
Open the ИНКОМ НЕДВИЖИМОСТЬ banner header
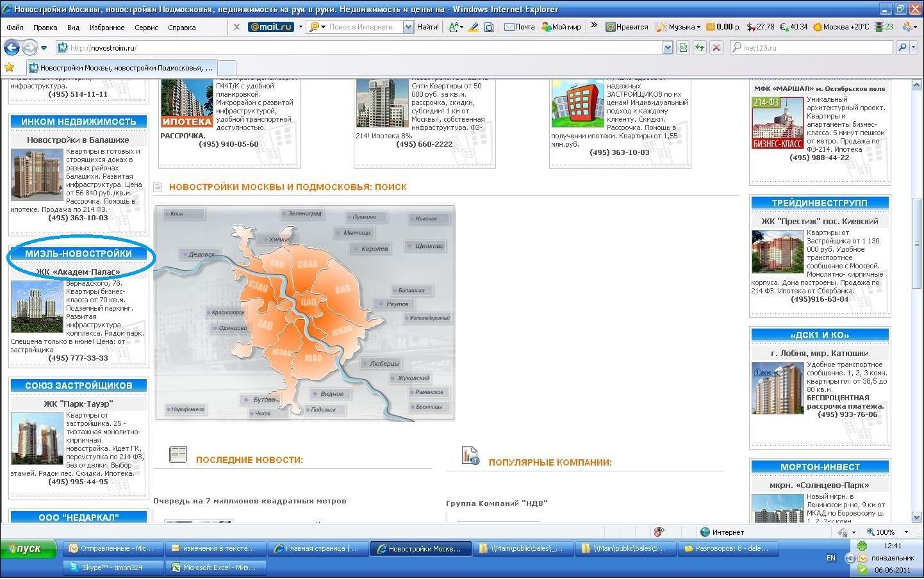78,122
